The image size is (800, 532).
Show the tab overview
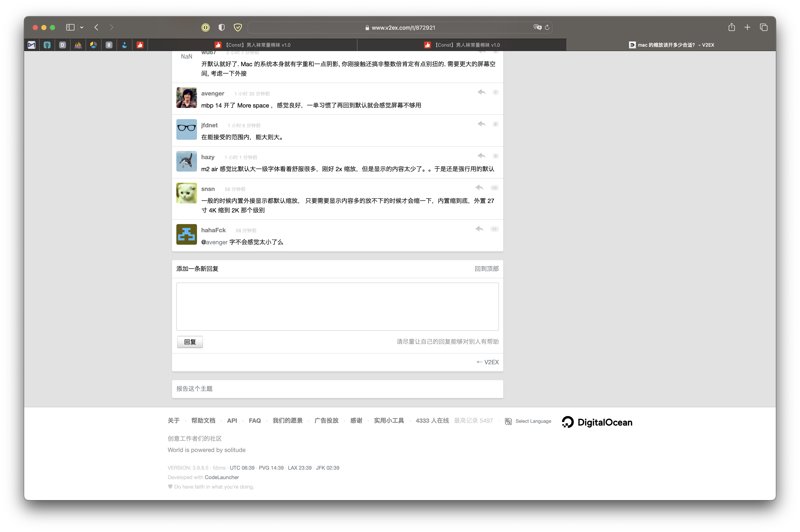click(764, 28)
